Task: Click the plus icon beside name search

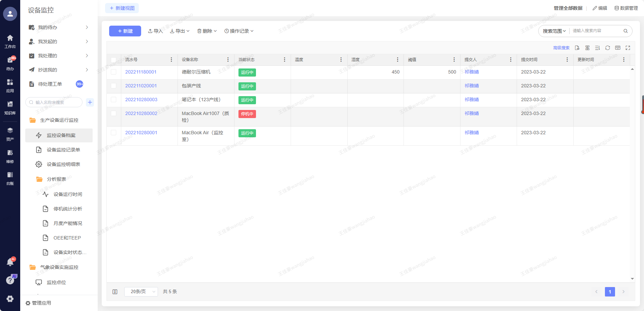Action: [90, 102]
